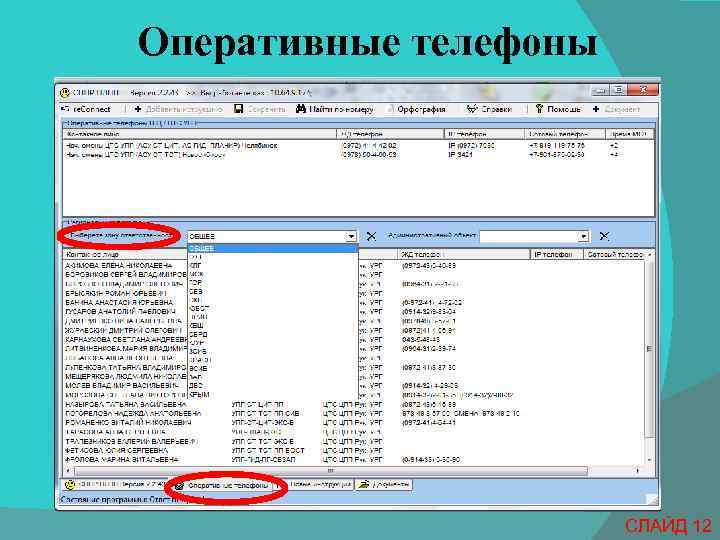Select СЕВ in the dropdown list

pos(273,292)
